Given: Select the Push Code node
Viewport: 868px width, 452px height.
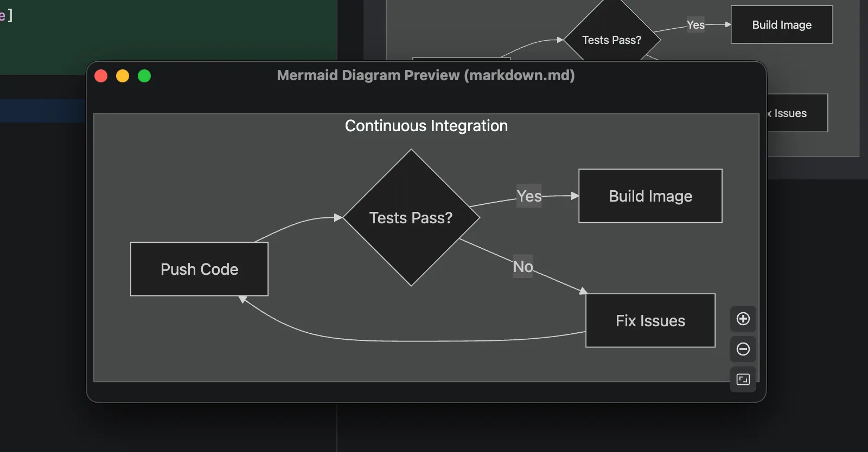Looking at the screenshot, I should click(x=199, y=269).
